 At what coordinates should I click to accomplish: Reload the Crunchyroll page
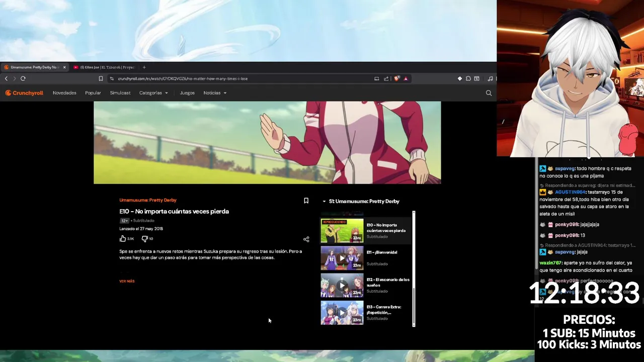(x=23, y=78)
